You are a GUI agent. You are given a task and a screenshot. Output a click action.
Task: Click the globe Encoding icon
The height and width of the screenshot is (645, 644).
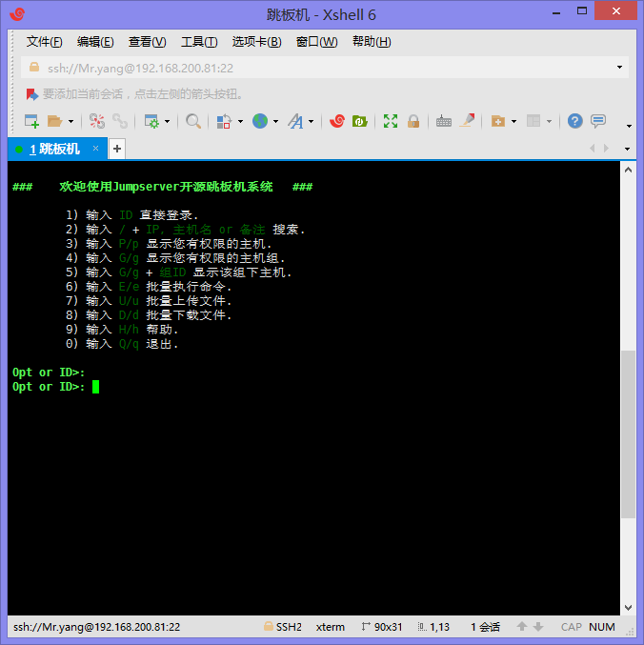260,121
